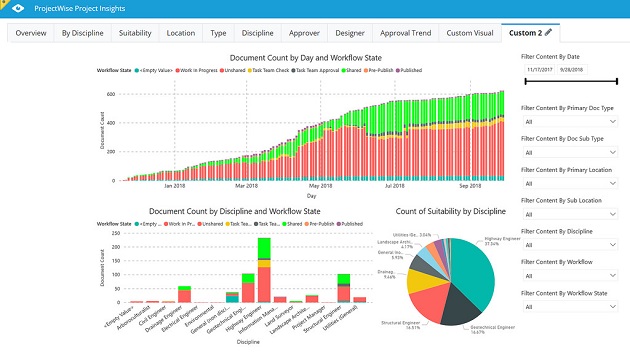Click the 'Filter Content By Date' label
The height and width of the screenshot is (360, 630).
point(550,57)
